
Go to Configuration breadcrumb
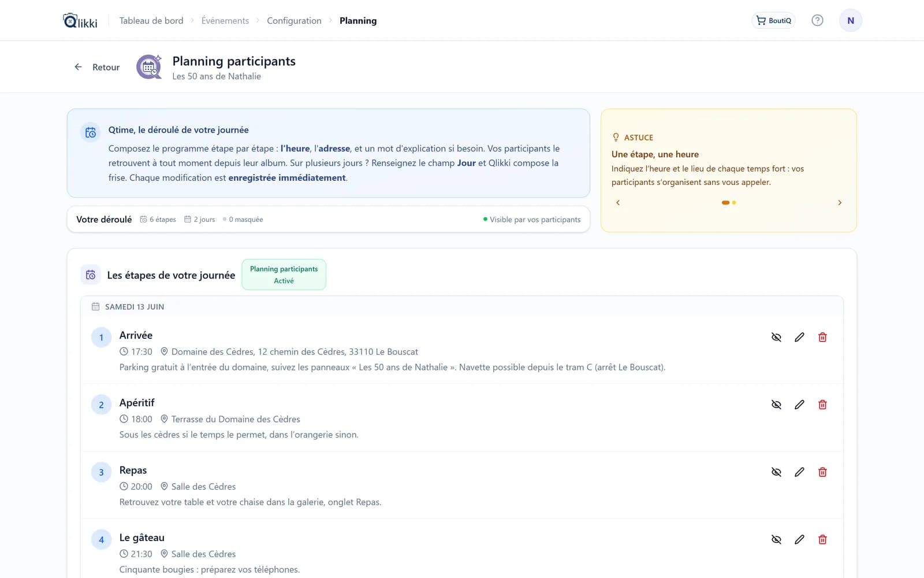(x=294, y=21)
